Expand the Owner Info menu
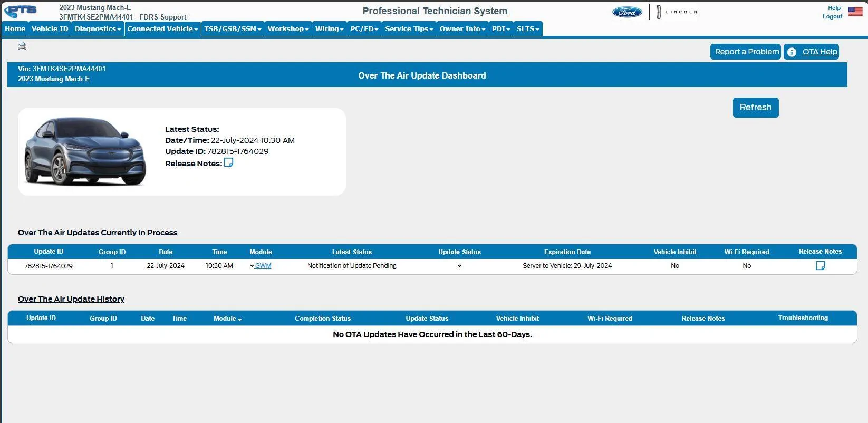868x423 pixels. click(x=462, y=28)
